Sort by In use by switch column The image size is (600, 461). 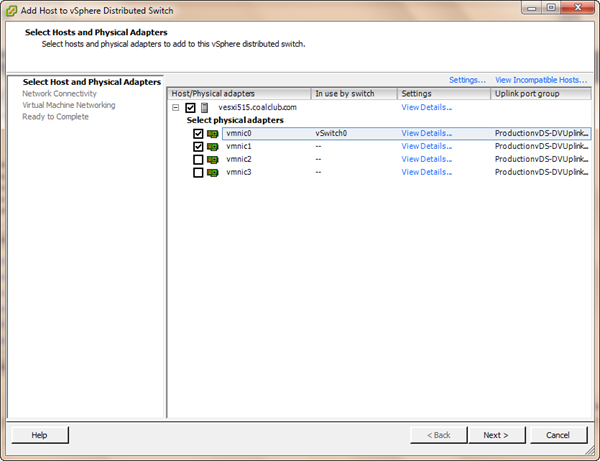coord(354,94)
